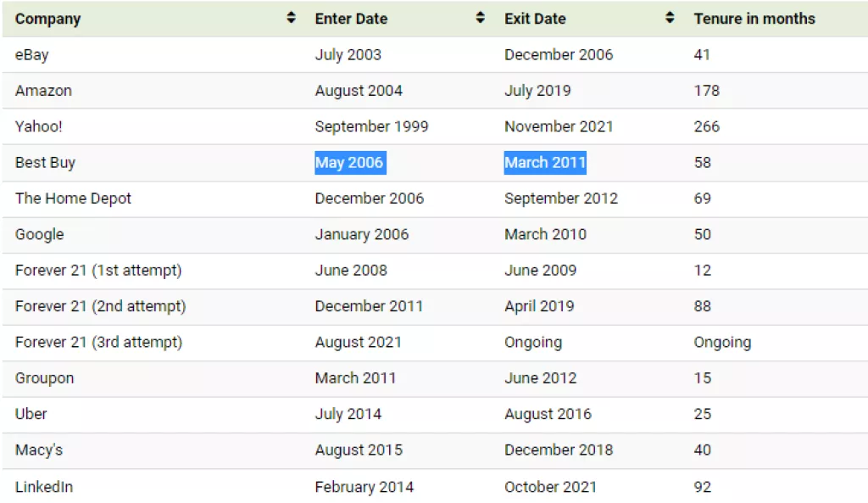This screenshot has width=868, height=503.
Task: Select the Best Buy row
Action: coord(46,163)
